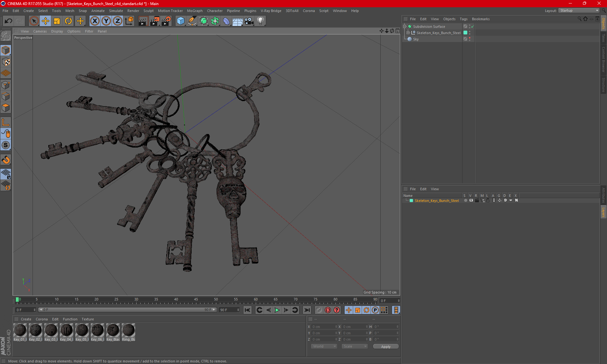This screenshot has width=607, height=364.
Task: Select the Live Selection tool
Action: point(34,21)
